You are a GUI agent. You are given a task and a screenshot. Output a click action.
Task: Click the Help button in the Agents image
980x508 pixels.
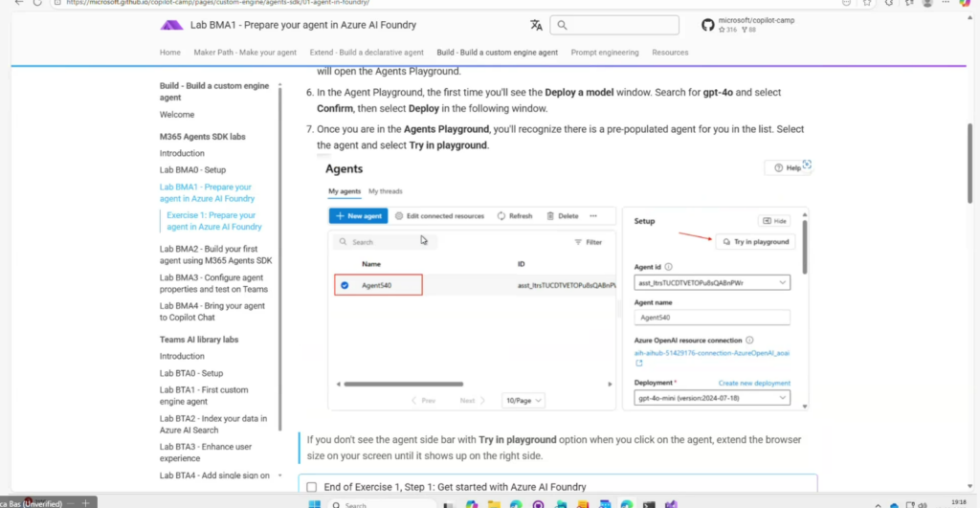787,167
